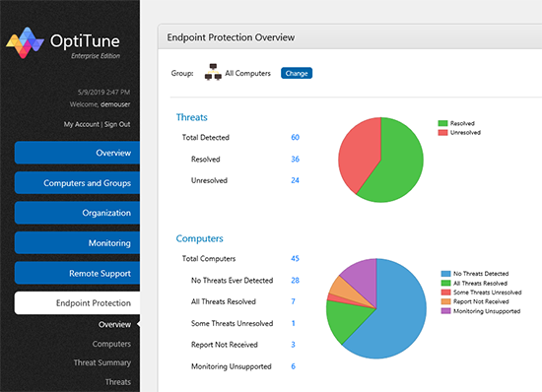Click green Resolved legend swatch
Screen dimensions: 542x392
tap(442, 123)
